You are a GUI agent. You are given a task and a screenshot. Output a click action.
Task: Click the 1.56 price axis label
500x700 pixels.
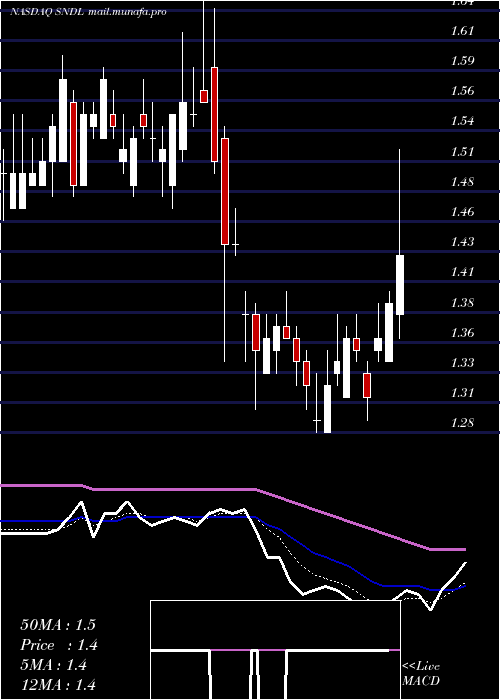[462, 91]
